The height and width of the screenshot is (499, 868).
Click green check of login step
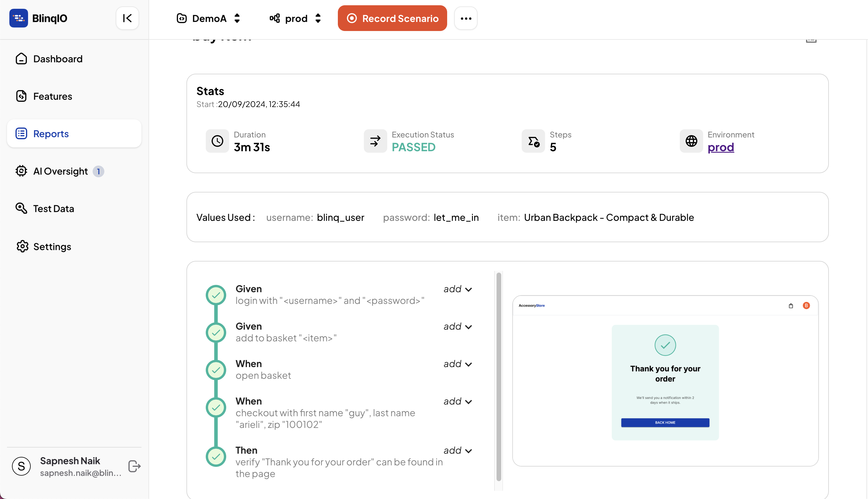(x=216, y=295)
